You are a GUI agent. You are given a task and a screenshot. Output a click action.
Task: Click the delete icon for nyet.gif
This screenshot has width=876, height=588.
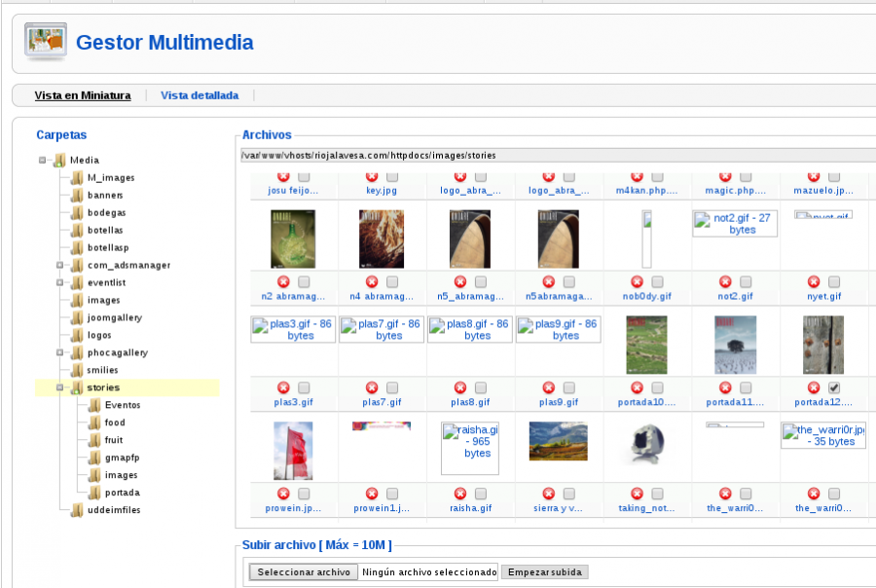coord(814,282)
